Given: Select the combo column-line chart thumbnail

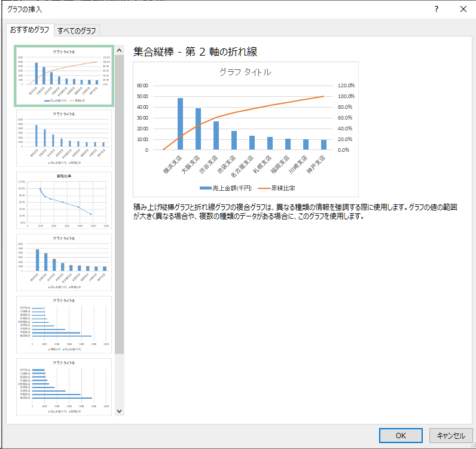Looking at the screenshot, I should [63, 76].
